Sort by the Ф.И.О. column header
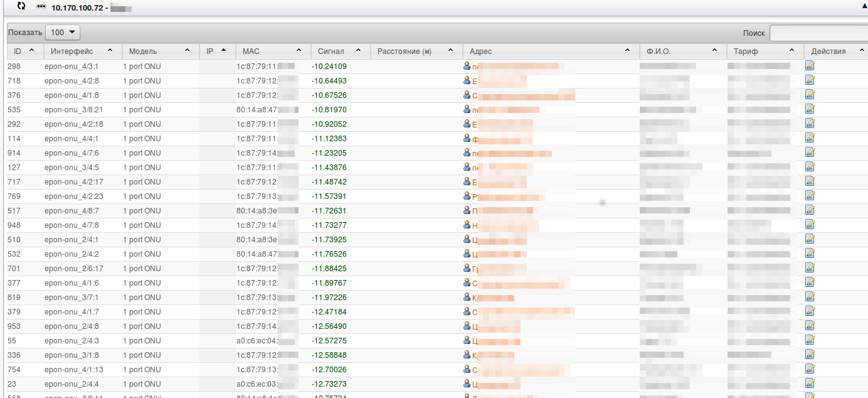This screenshot has width=868, height=398. (x=683, y=51)
